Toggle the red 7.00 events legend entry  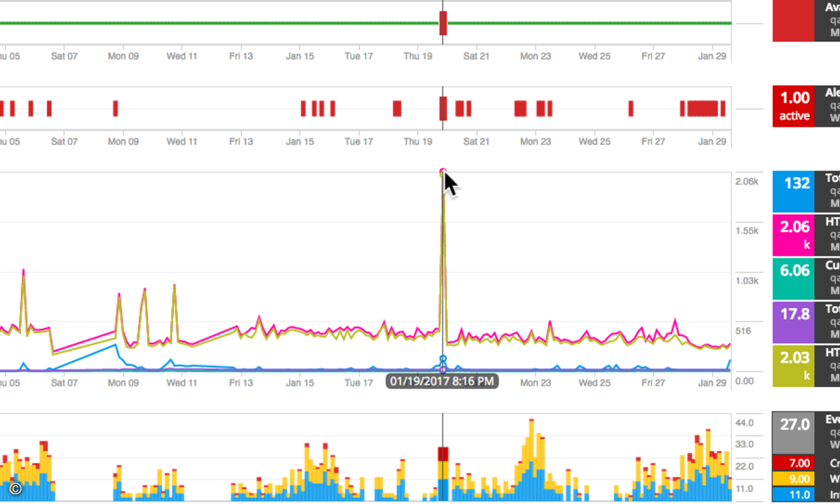(x=793, y=463)
